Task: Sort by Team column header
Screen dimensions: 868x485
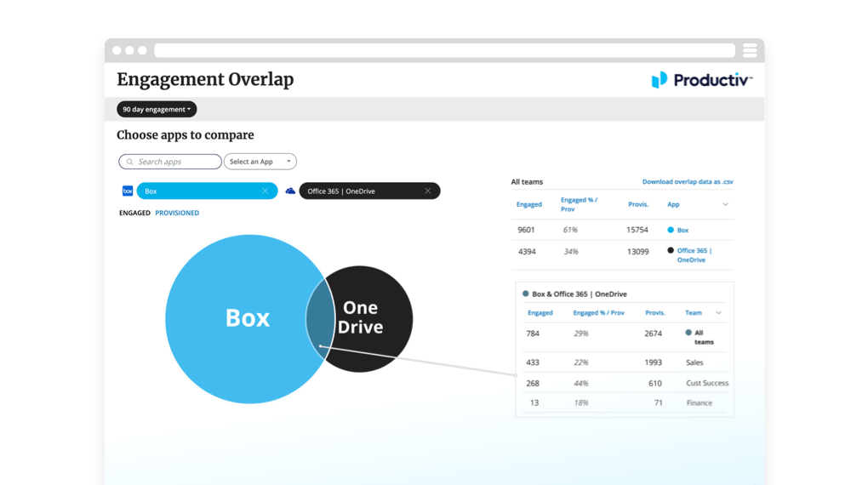Action: click(693, 313)
